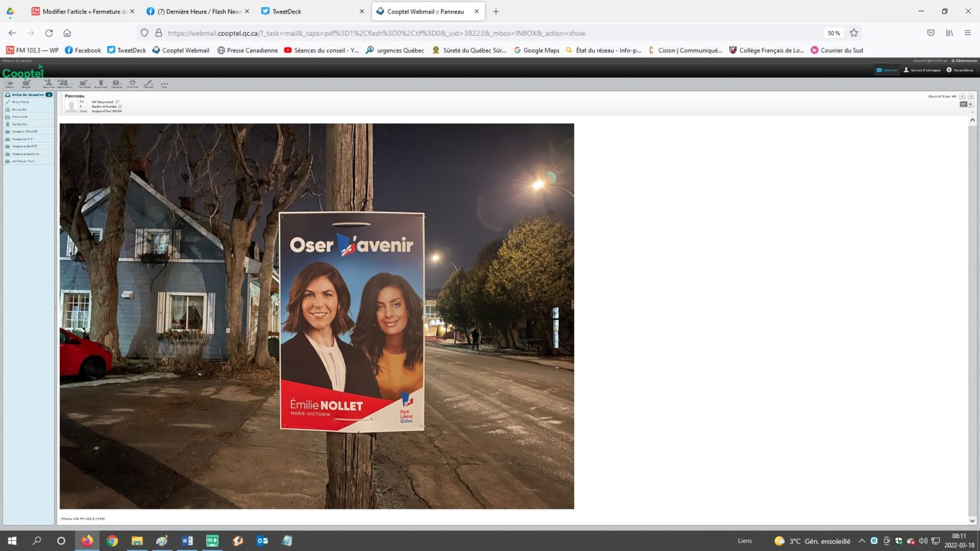Click the 50% zoom level indicator
This screenshot has height=551, width=980.
pyautogui.click(x=833, y=33)
